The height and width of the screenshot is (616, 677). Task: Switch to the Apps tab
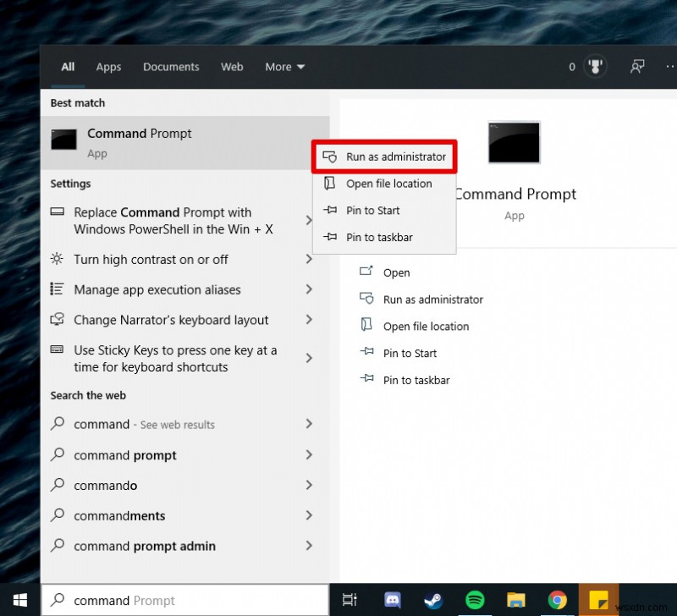coord(108,67)
